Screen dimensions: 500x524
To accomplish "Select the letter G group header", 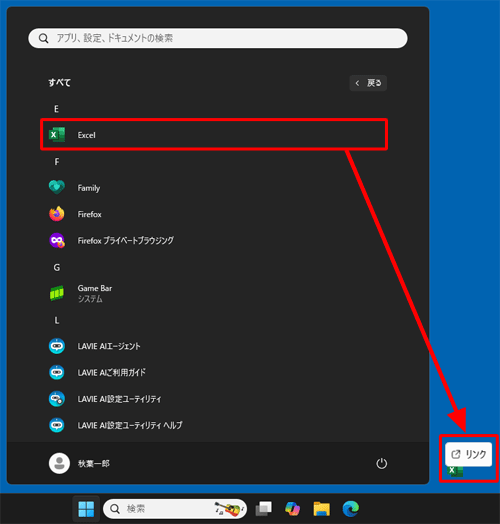I will tap(56, 267).
